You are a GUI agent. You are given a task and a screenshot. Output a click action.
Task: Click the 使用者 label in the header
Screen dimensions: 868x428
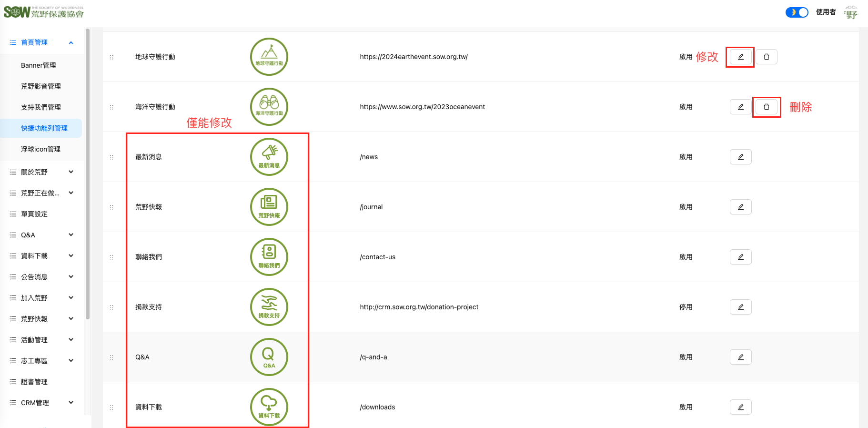coord(826,12)
